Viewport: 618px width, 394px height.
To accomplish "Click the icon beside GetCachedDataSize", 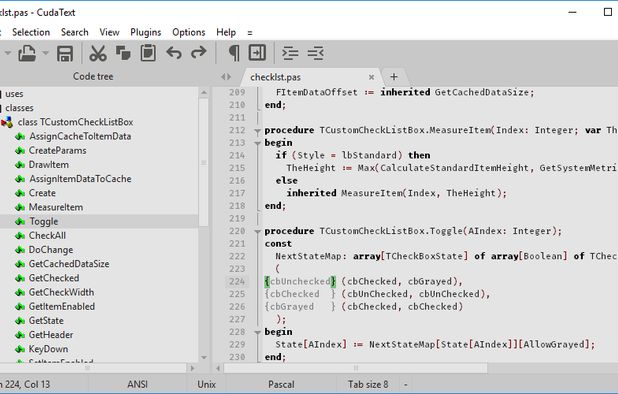I will pos(20,264).
